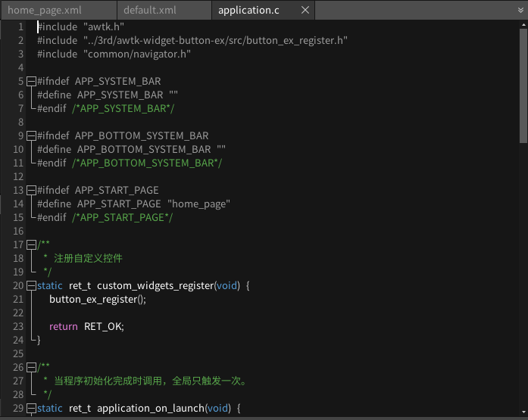
Task: Click the scrollbar down arrow
Action: tap(523, 412)
